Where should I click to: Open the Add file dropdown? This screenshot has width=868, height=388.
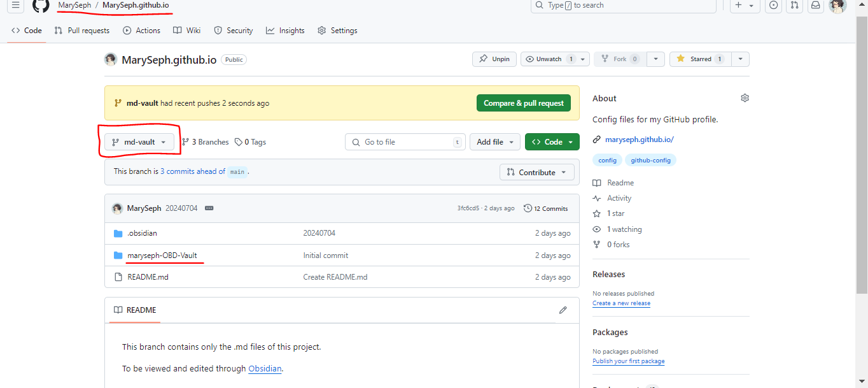494,141
